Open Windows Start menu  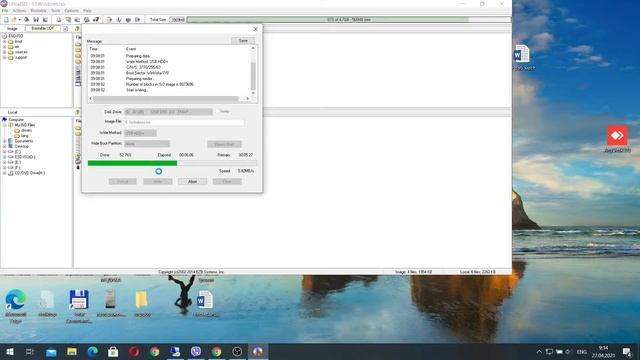click(9, 351)
